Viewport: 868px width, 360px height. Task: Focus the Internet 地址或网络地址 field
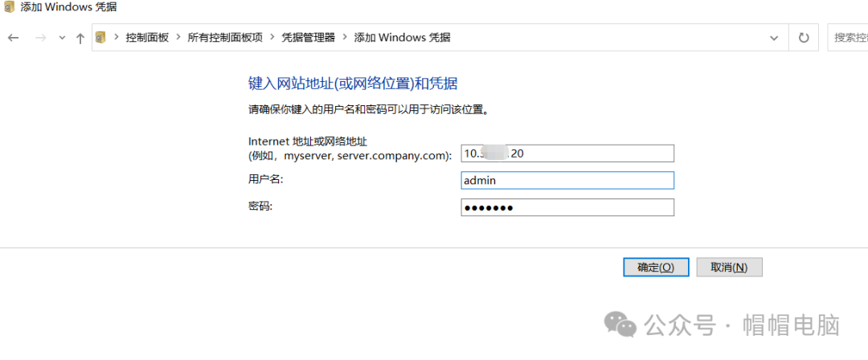pyautogui.click(x=567, y=153)
